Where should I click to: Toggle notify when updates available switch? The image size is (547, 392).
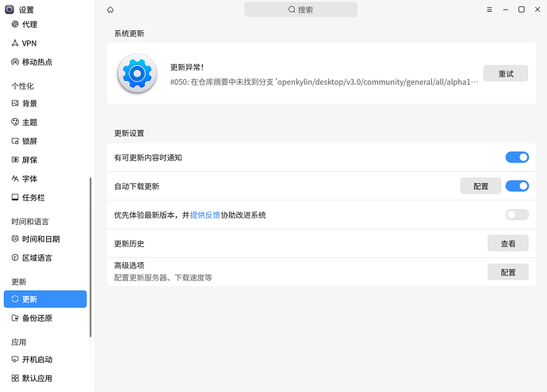[x=517, y=157]
